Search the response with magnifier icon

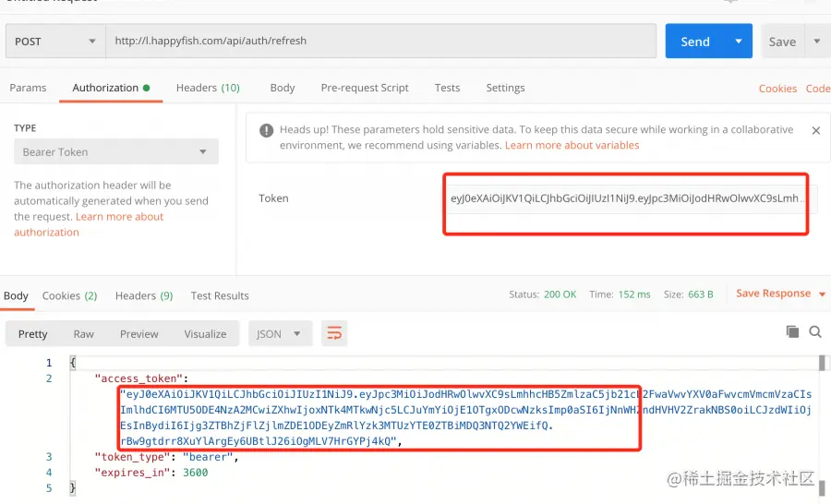pyautogui.click(x=815, y=332)
